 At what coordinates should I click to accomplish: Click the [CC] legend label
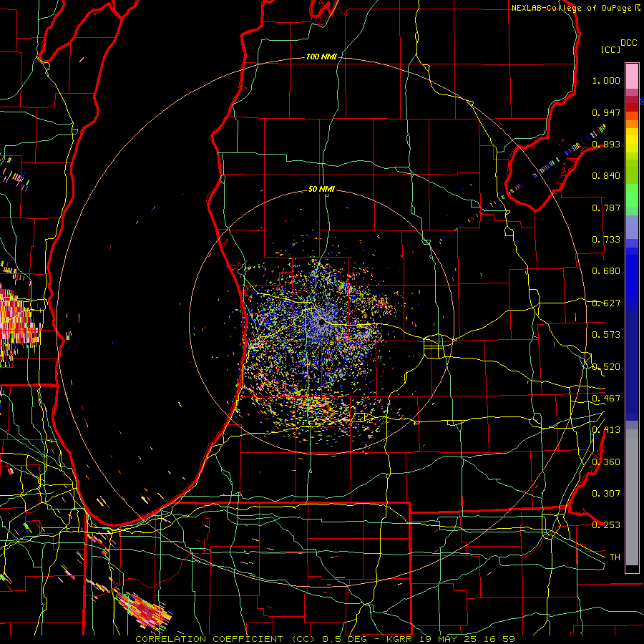(x=611, y=49)
